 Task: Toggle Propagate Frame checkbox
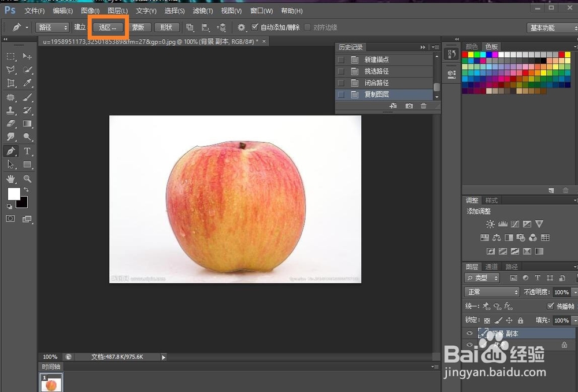pos(550,306)
